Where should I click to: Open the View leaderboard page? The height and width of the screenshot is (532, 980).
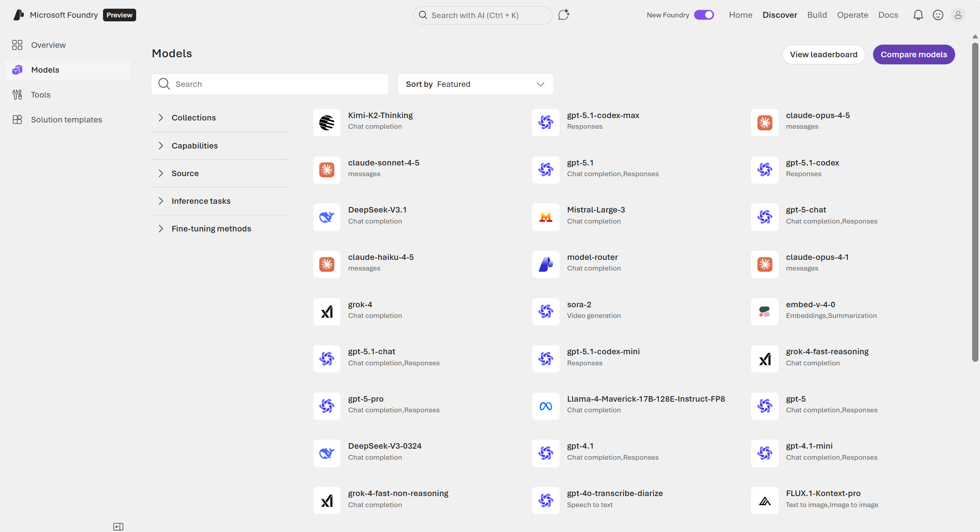824,54
